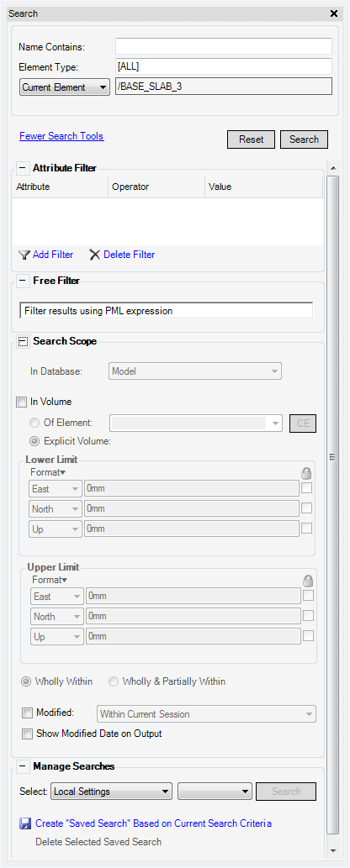
Task: Open the Current Element dropdown
Action: point(65,87)
